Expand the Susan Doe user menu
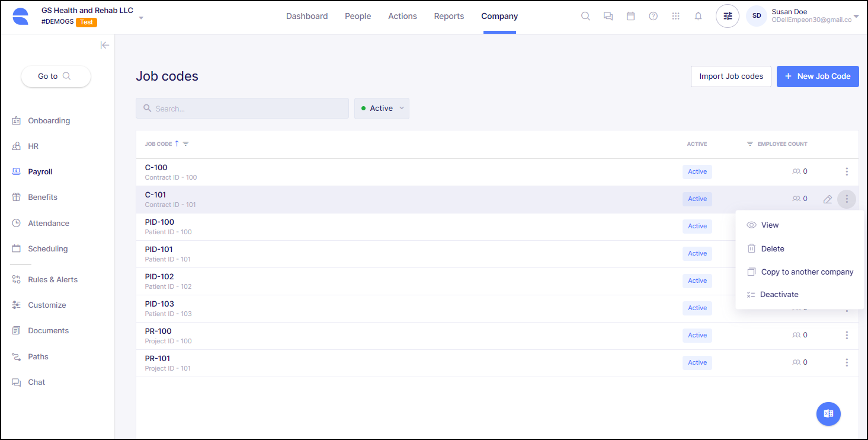868x440 pixels. [856, 16]
